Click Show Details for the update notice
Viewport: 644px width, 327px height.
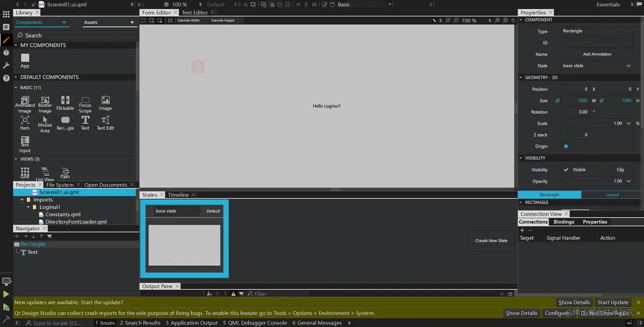pyautogui.click(x=574, y=302)
